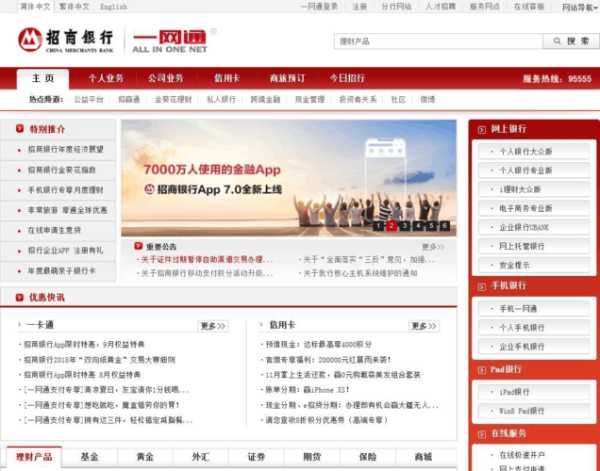The width and height of the screenshot is (600, 471).
Task: Open the 私人银行 hot channel link
Action: [222, 99]
